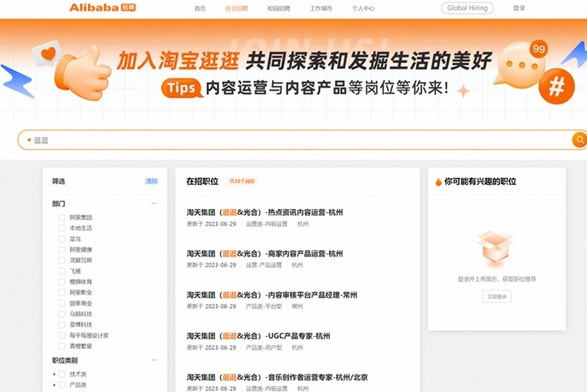Screen dimensions: 587x392
Task: Click the 99 notification bubble in banner
Action: [x=540, y=50]
